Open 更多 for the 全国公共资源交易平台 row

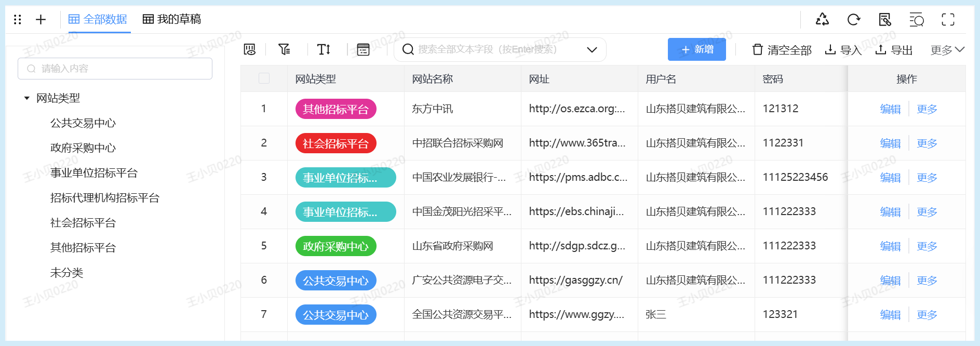(x=927, y=315)
